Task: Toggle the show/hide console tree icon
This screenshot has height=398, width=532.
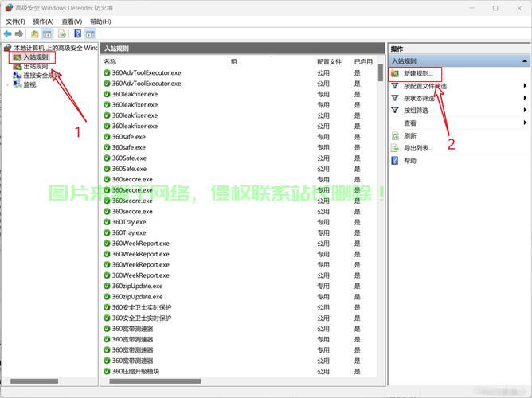Action: click(x=47, y=34)
